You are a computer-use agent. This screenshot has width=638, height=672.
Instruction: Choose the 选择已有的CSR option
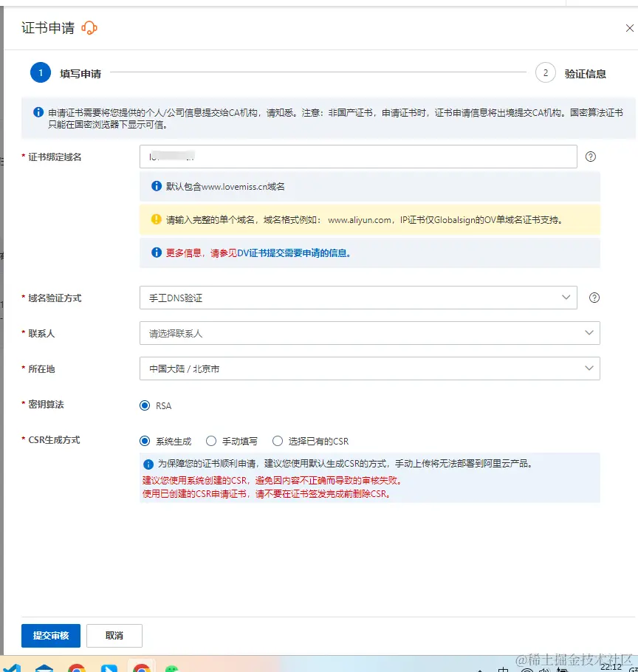278,441
